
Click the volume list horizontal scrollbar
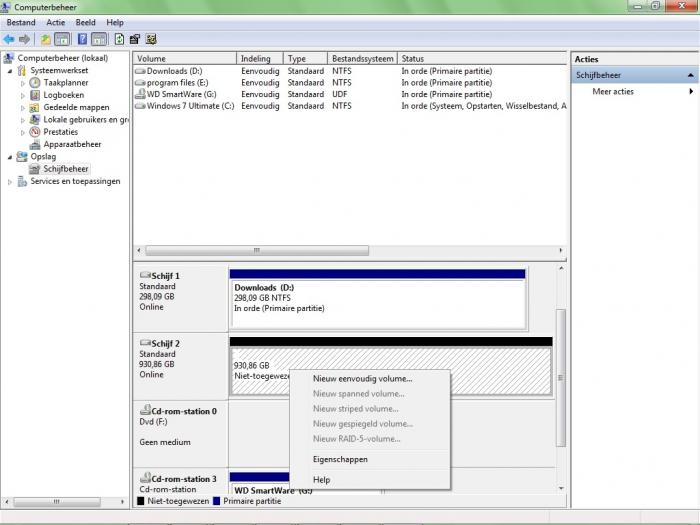click(254, 251)
